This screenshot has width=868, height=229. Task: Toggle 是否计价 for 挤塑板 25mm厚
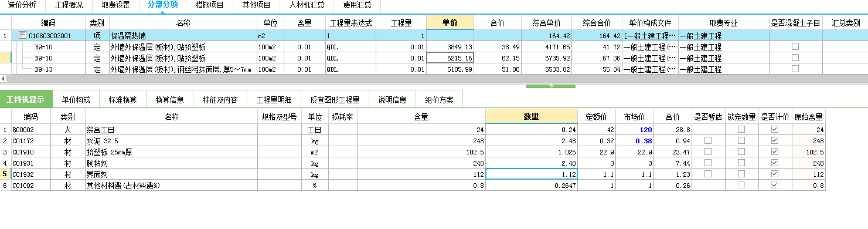tap(775, 152)
